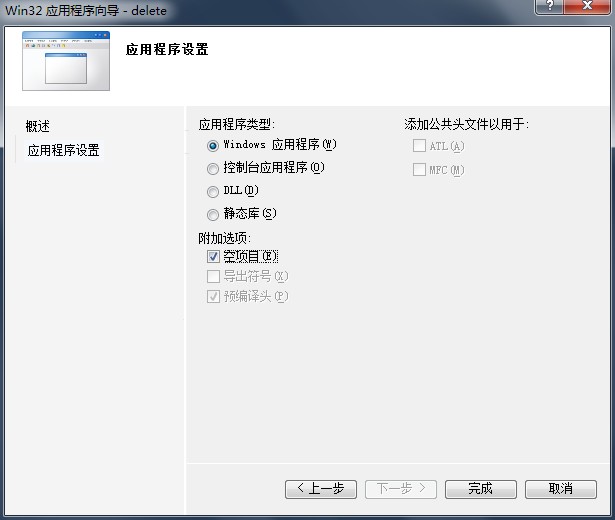615x520 pixels.
Task: Go back with the 上一步 button
Action: point(321,489)
